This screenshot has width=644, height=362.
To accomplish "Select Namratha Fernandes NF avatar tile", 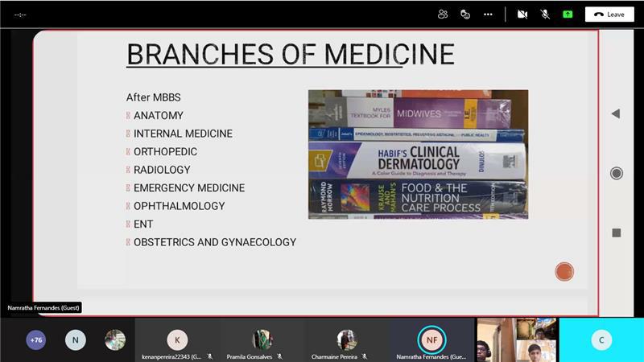I will click(432, 339).
